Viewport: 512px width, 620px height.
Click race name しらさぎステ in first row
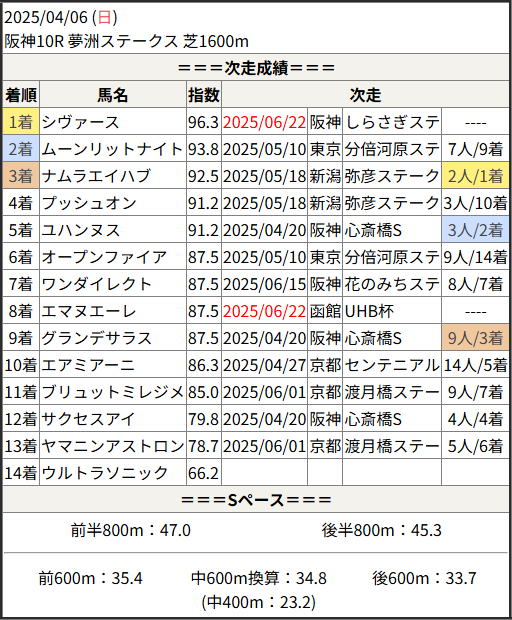[392, 122]
